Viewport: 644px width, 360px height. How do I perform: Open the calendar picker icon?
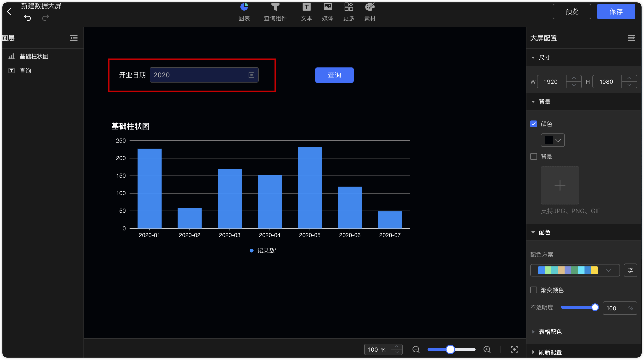[251, 75]
